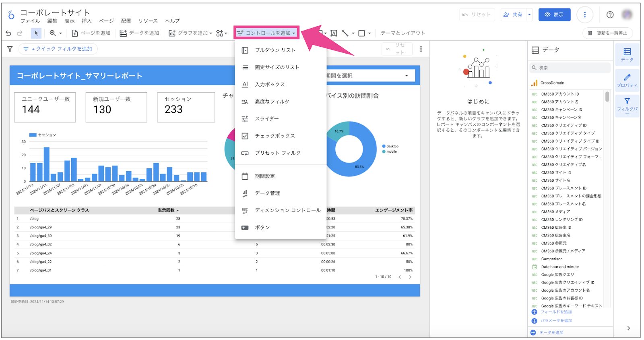
Task: Choose チェックボックス from control menu
Action: 281,136
